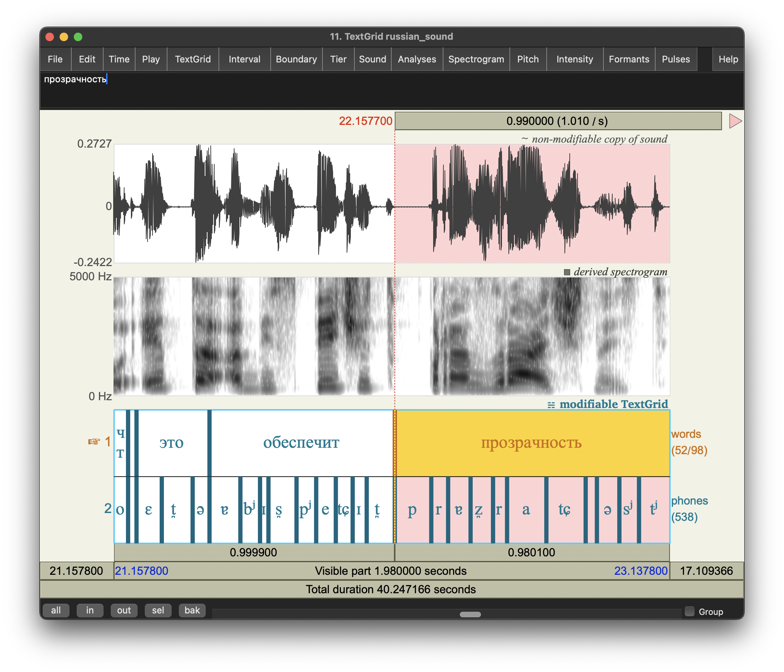This screenshot has height=672, width=784.
Task: Open the Boundary menu
Action: tap(296, 59)
